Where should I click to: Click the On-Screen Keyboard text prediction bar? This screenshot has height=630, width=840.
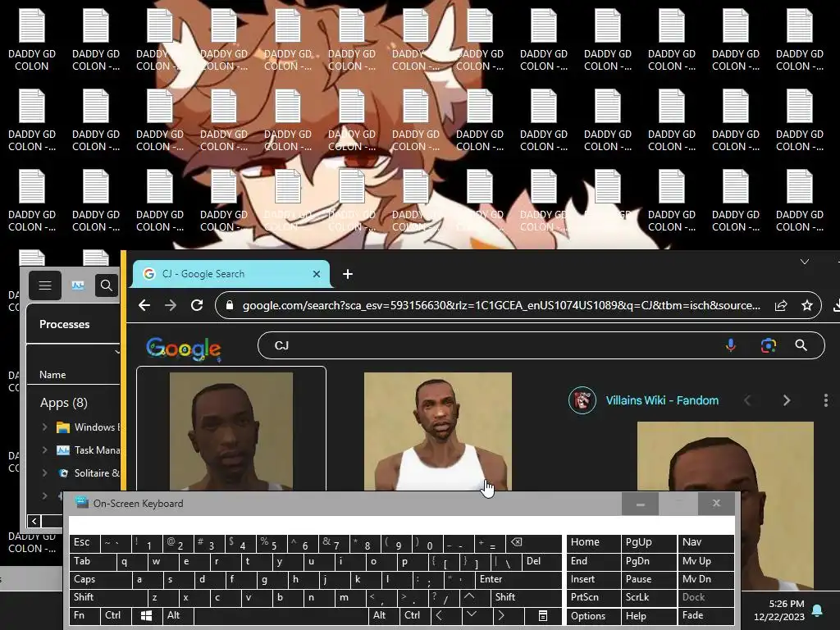click(x=401, y=525)
